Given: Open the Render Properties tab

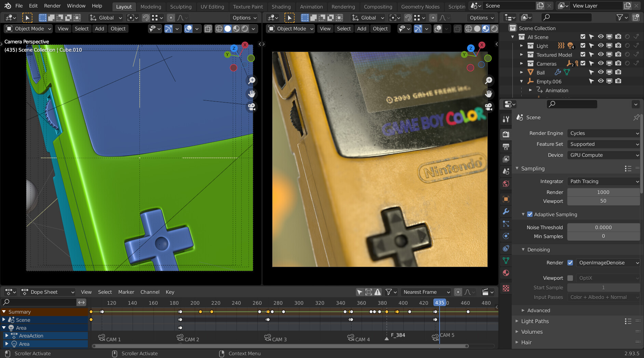Looking at the screenshot, I should coord(506,134).
